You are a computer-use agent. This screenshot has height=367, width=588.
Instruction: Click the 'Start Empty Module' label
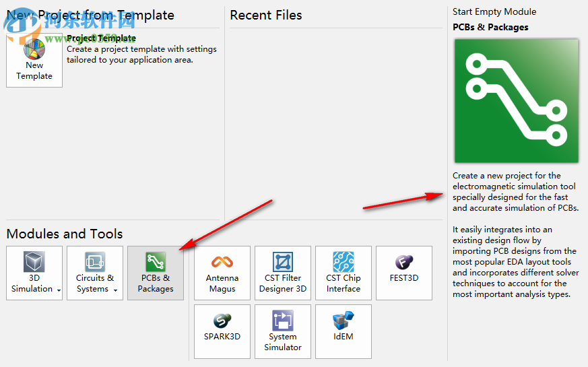pyautogui.click(x=494, y=11)
